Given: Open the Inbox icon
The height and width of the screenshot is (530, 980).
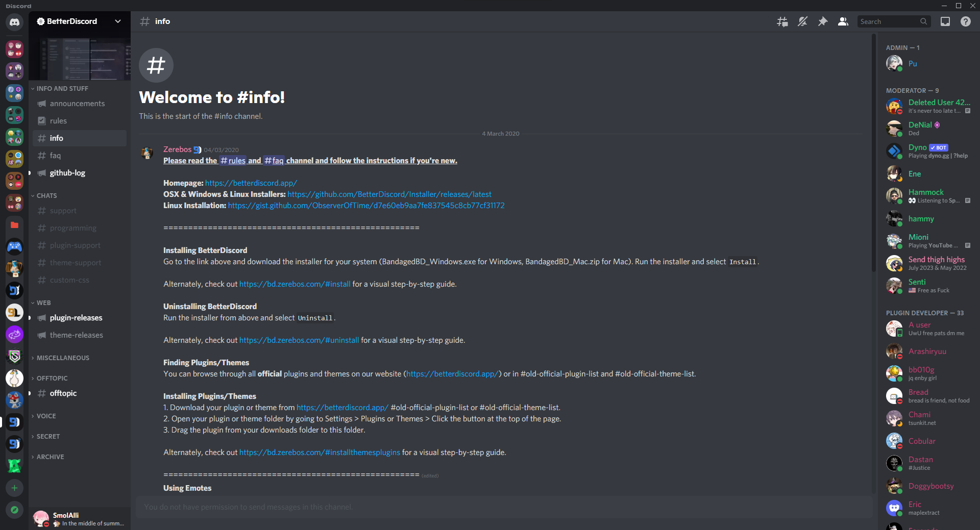Looking at the screenshot, I should pyautogui.click(x=945, y=21).
